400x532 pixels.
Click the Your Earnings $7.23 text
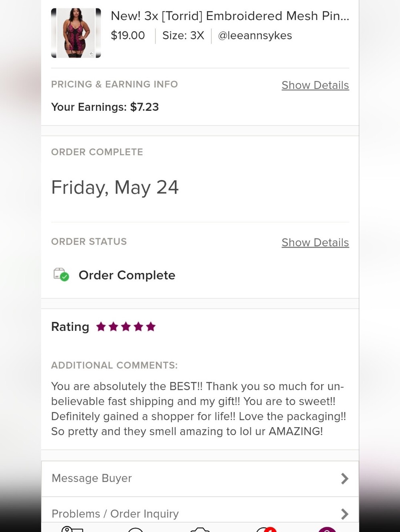tap(105, 107)
